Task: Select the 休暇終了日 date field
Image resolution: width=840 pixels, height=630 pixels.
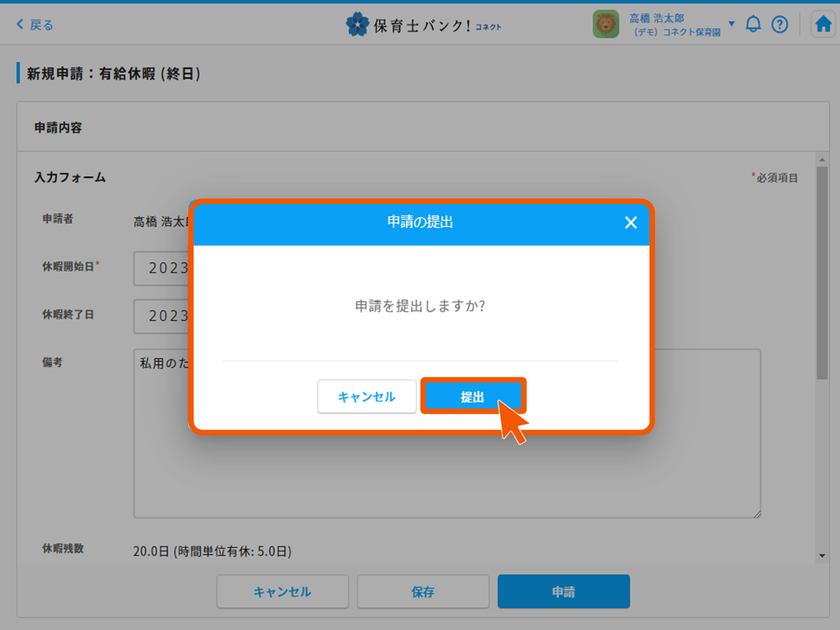Action: click(x=161, y=316)
